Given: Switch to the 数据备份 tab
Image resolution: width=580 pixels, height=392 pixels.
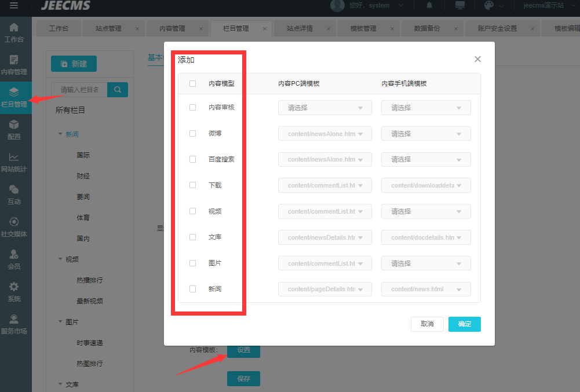Looking at the screenshot, I should pos(427,28).
